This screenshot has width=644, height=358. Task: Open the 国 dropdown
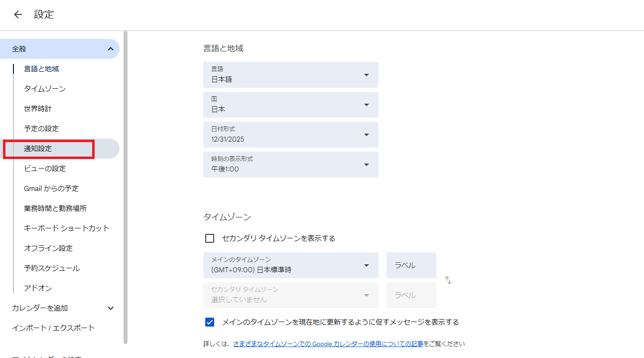tap(290, 105)
